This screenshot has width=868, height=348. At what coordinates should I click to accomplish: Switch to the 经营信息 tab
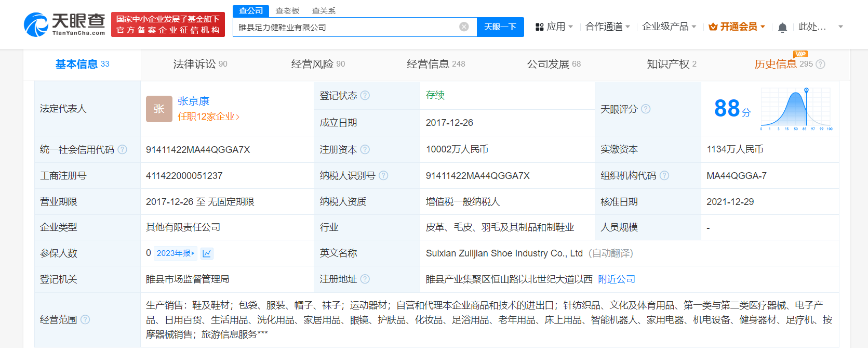click(436, 64)
